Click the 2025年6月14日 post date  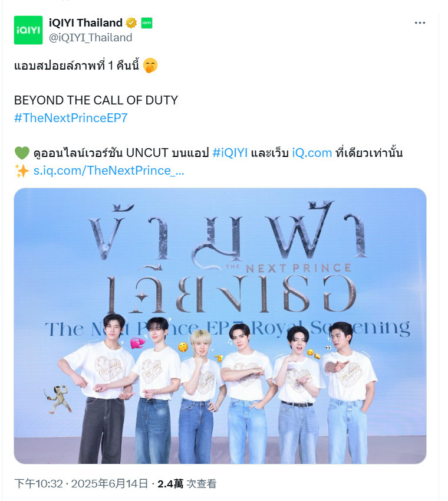[x=110, y=484]
